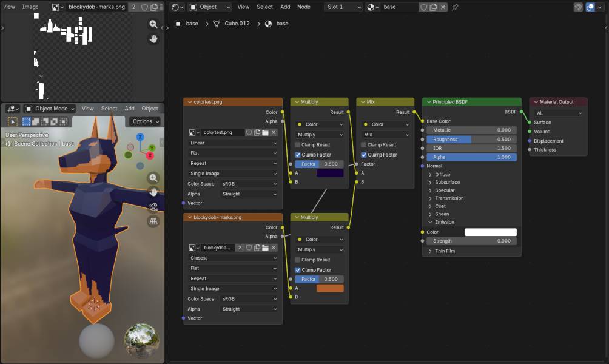Unlink the image in the blockydob-marks.png node
Screen dimensions: 609x364
point(274,248)
